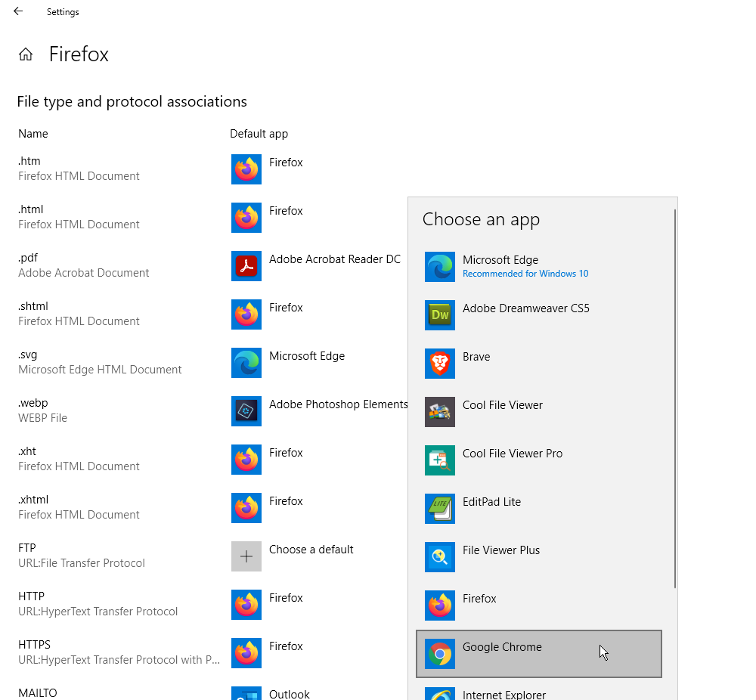
Task: Choose Brave from the app list
Action: click(538, 364)
